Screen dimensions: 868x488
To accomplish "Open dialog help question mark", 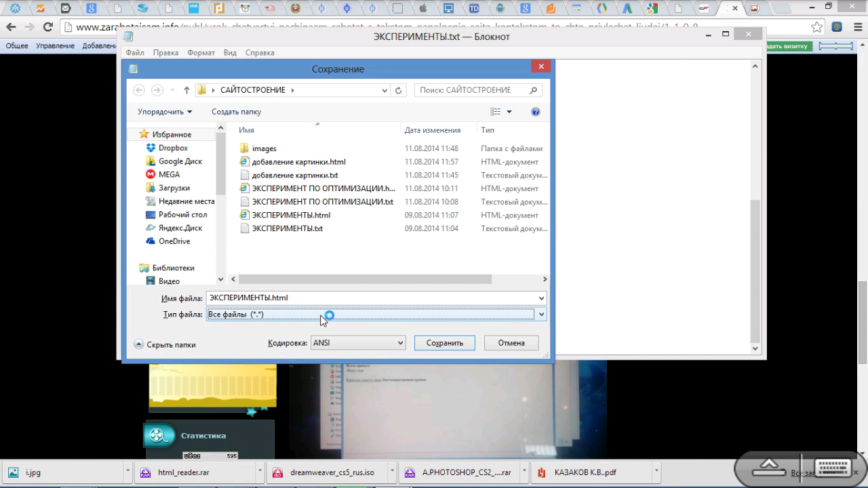I will pos(536,112).
